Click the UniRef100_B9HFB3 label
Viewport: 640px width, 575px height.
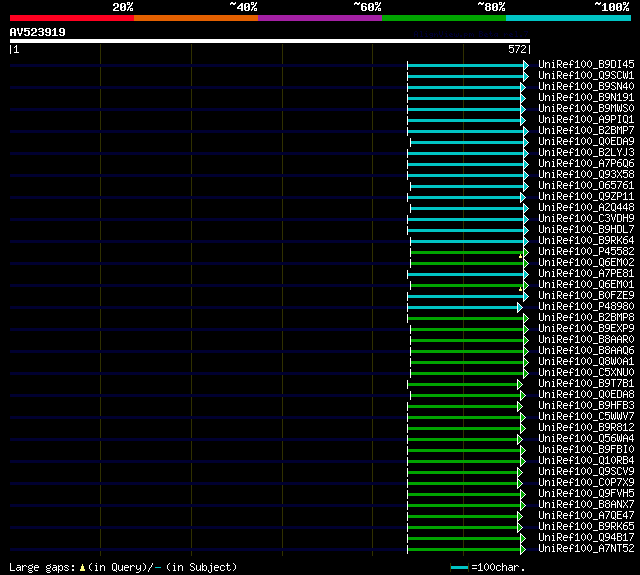click(586, 406)
